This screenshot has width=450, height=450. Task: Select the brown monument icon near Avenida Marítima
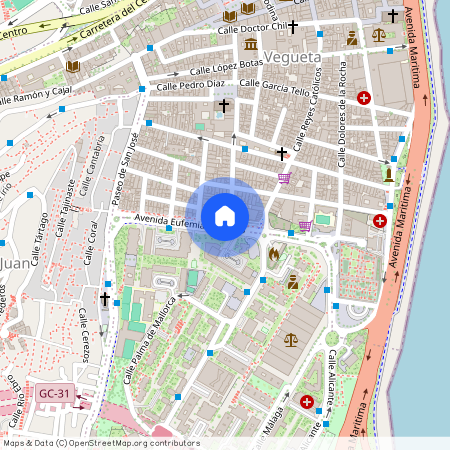coord(389,175)
